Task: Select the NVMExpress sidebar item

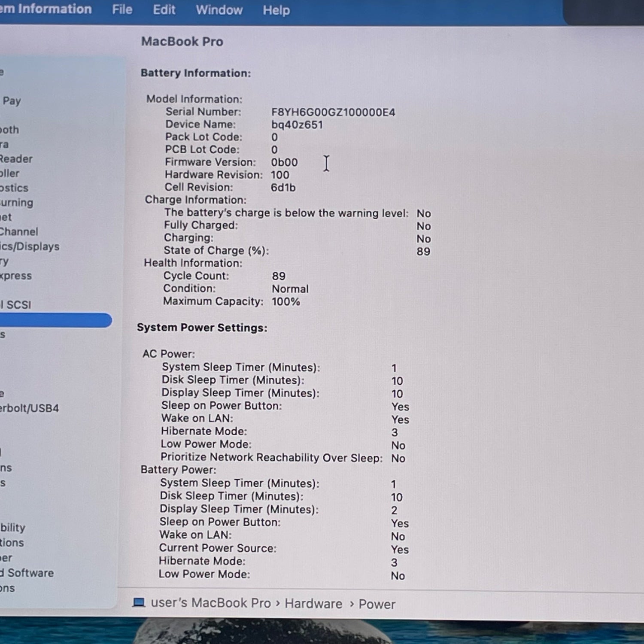Action: coord(16,276)
